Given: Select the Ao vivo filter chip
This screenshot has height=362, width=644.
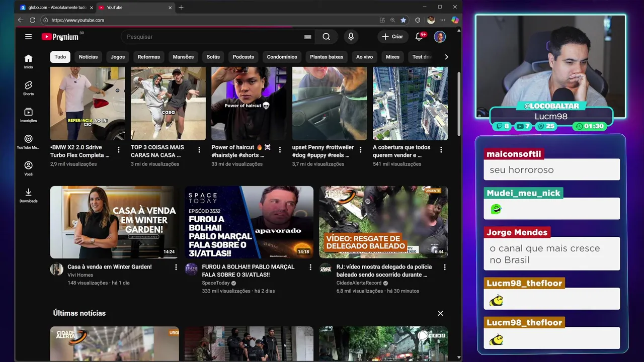Looking at the screenshot, I should pyautogui.click(x=364, y=57).
